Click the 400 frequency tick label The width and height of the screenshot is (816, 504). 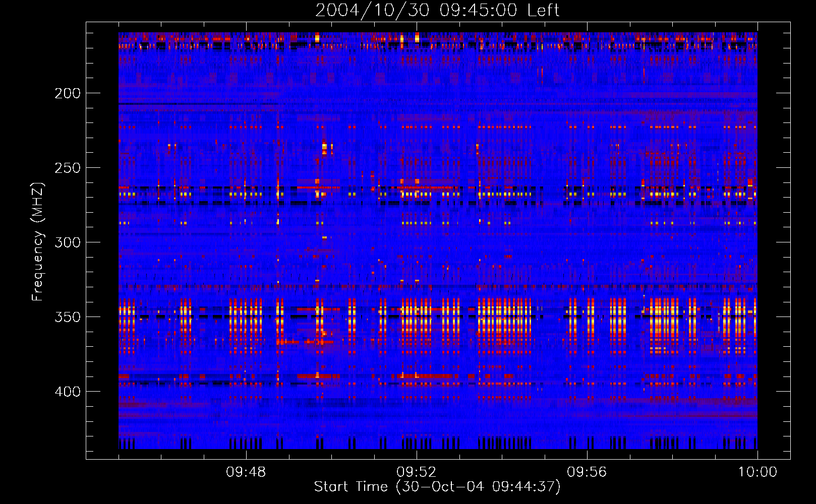[x=68, y=392]
